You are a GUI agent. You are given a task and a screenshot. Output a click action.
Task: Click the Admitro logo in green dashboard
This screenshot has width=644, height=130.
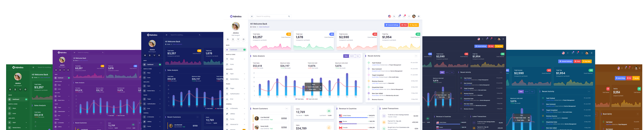pyautogui.click(x=18, y=67)
